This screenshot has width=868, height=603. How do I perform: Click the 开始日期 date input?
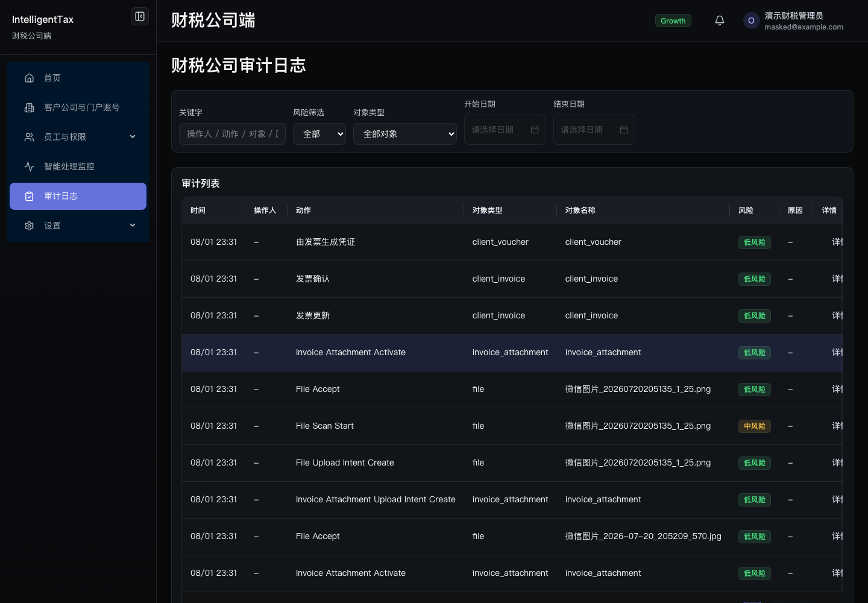[505, 130]
